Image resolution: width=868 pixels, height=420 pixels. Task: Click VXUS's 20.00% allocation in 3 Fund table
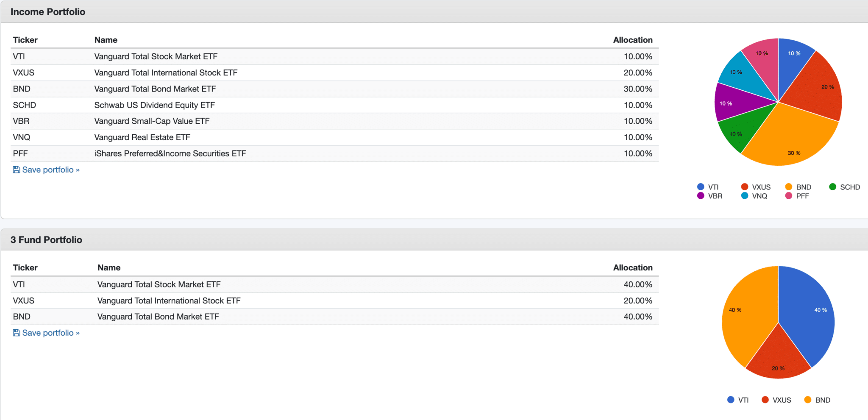(x=638, y=300)
